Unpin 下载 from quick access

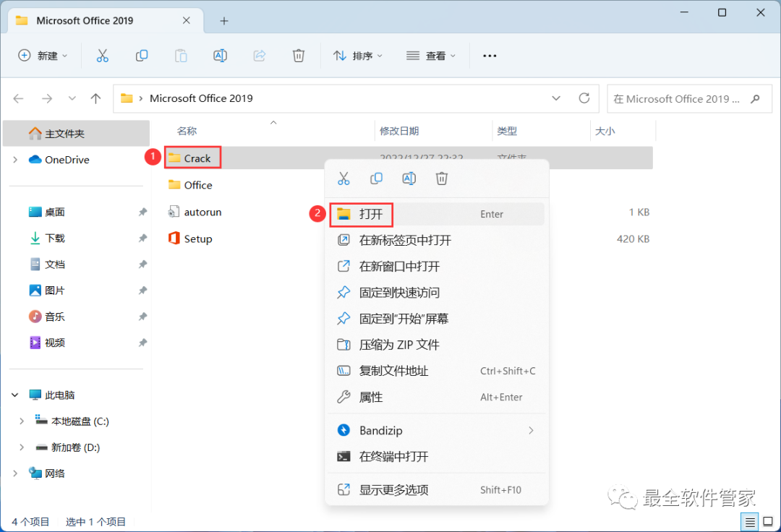point(142,238)
